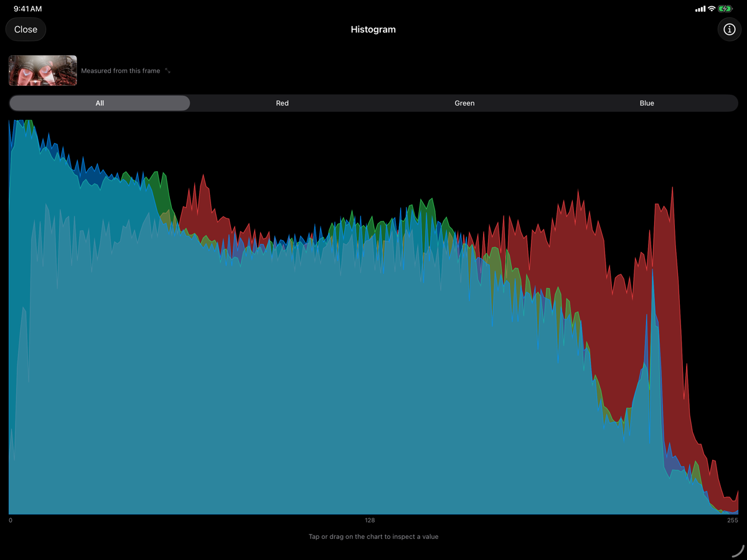Click the 'Measured from this frame' label
Viewport: 747px width, 560px height.
(x=121, y=71)
